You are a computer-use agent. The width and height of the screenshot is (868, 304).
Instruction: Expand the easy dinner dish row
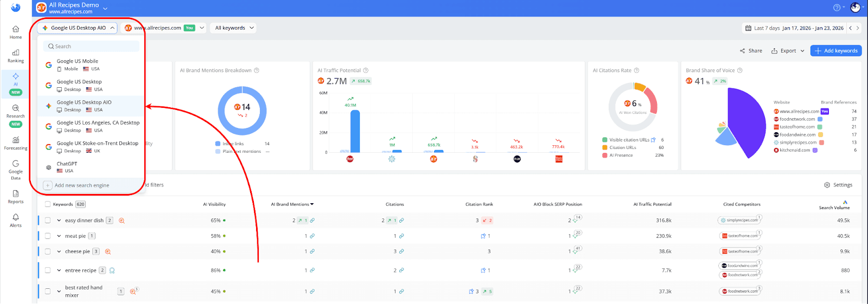point(59,221)
